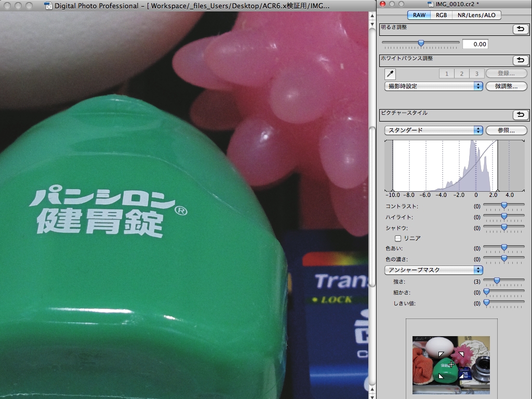Viewport: 532px width, 399px height.
Task: Click the Digital Photo Professional window document icon
Action: 48,6
